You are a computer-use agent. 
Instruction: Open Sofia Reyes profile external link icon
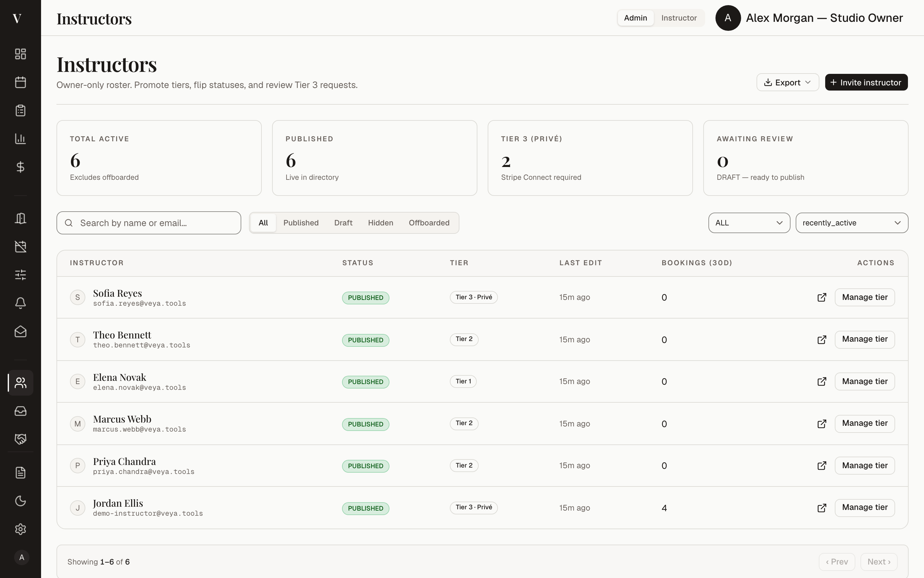(822, 297)
